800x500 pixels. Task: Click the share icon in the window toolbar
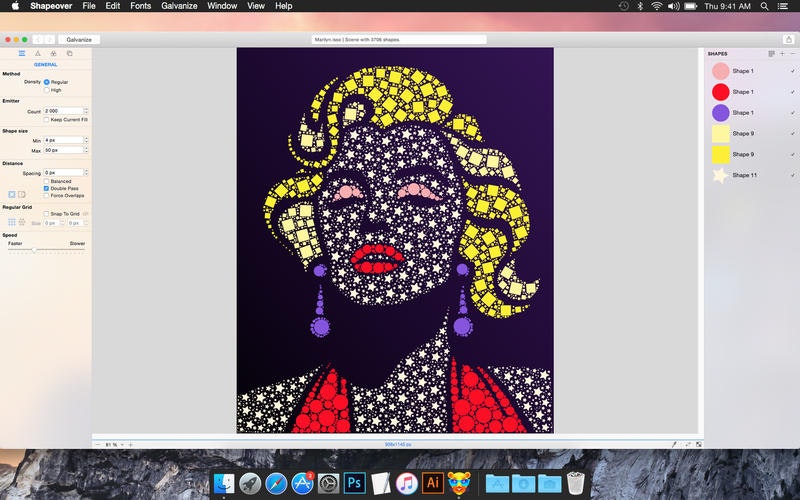(x=788, y=39)
